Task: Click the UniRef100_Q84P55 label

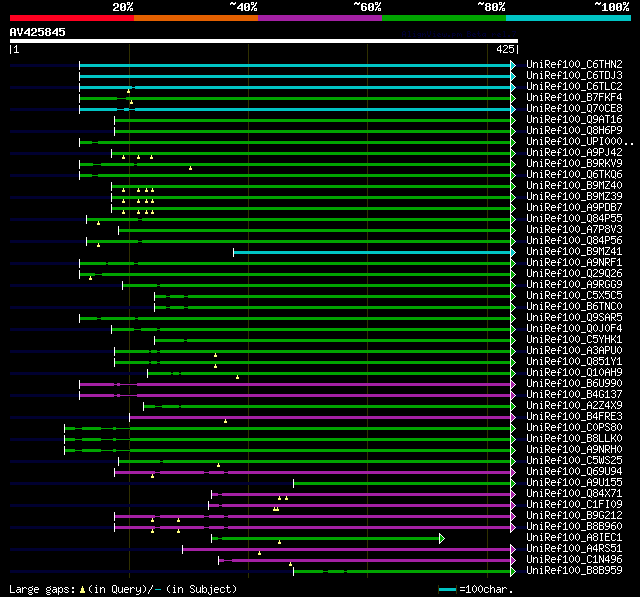Action: [574, 219]
